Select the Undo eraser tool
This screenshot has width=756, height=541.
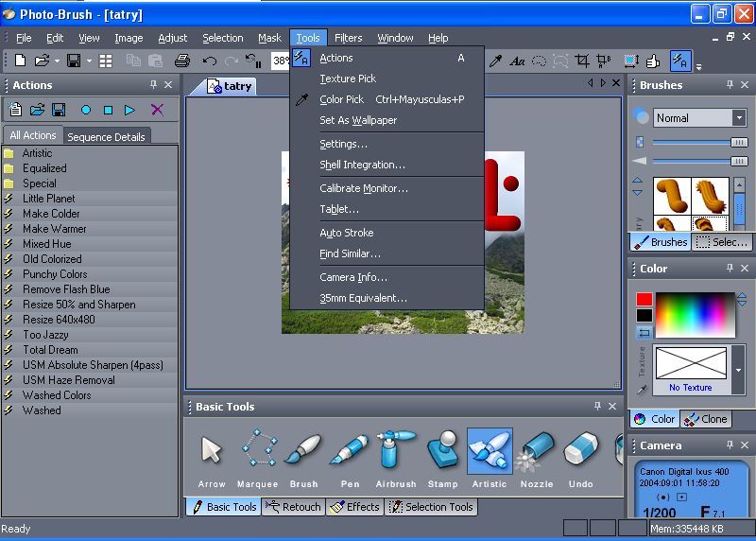tap(581, 458)
